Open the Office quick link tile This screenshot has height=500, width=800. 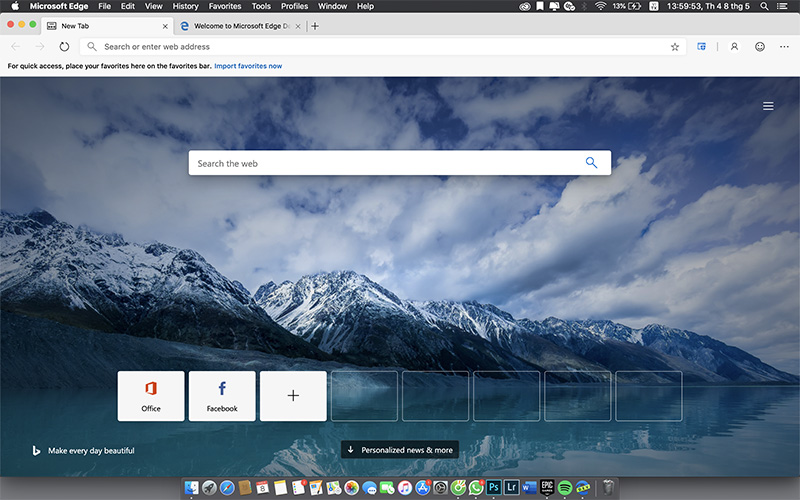click(151, 395)
